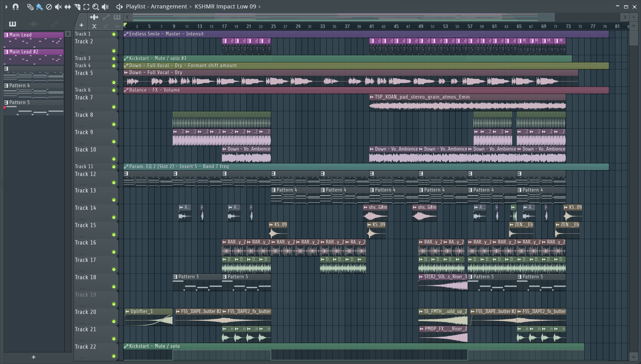Toggle the Track 5 mute light
The height and width of the screenshot is (364, 641).
click(x=114, y=83)
